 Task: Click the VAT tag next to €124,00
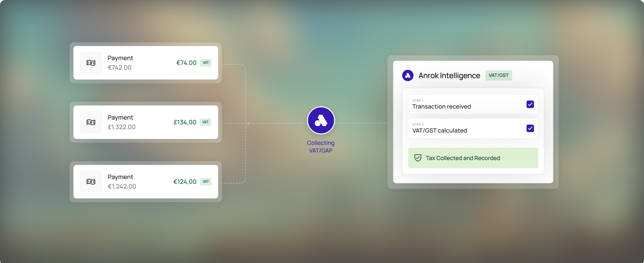click(x=205, y=181)
